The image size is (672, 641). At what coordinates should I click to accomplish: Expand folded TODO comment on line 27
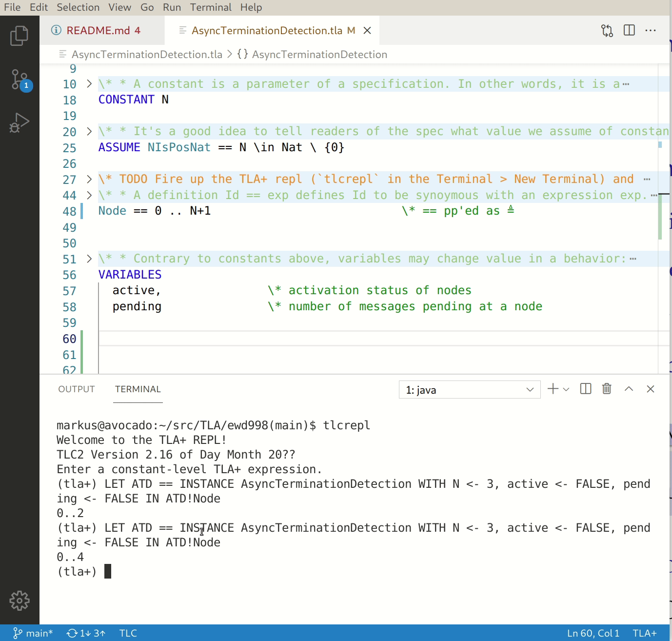pos(88,180)
